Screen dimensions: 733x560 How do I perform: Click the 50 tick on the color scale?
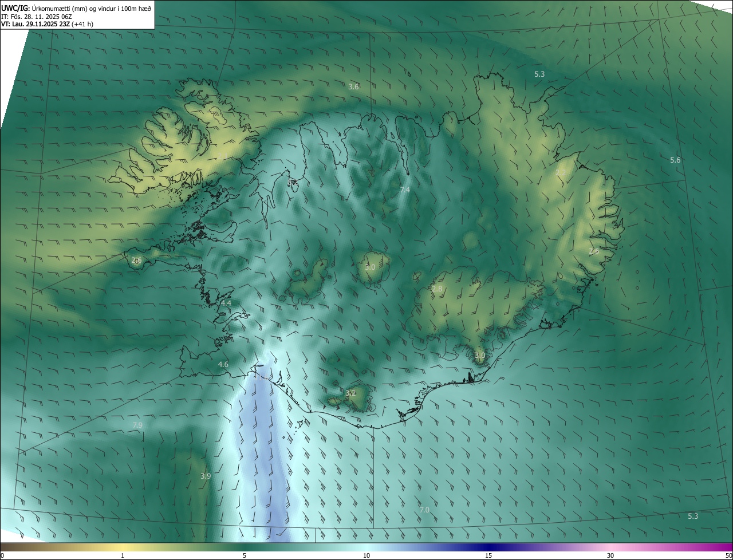(728, 555)
